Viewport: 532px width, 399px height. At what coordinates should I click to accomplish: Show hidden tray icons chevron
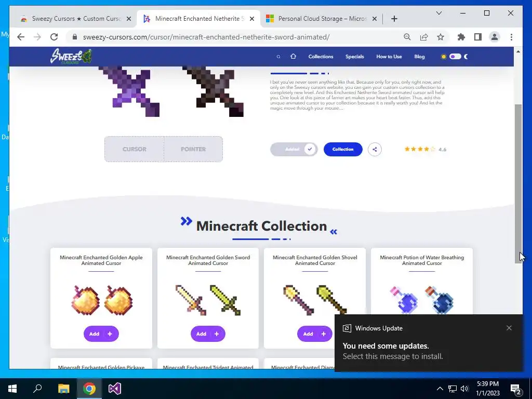click(440, 389)
